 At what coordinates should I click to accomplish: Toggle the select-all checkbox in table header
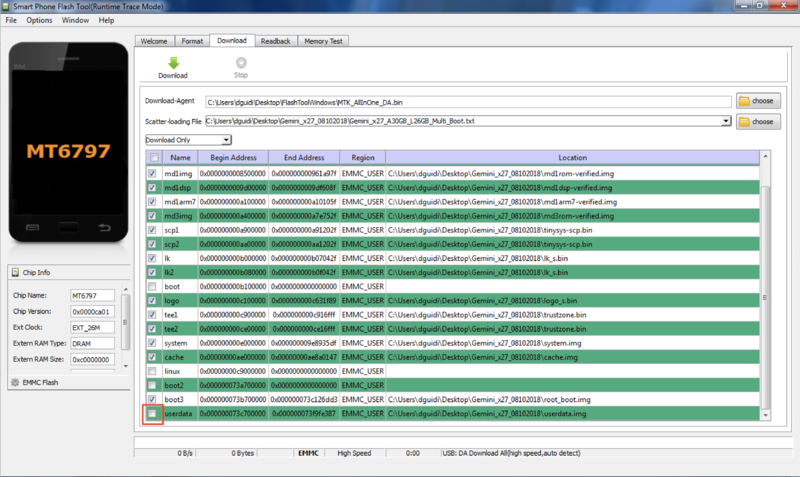pyautogui.click(x=153, y=158)
